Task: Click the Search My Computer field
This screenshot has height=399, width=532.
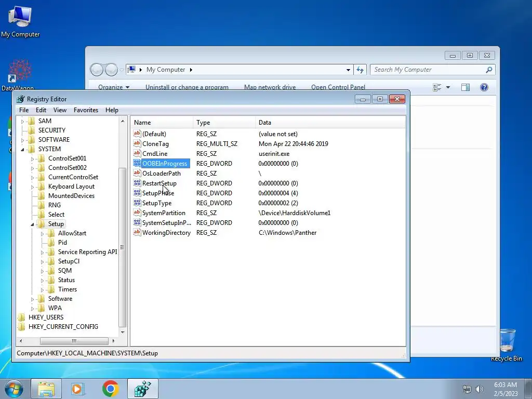Action: tap(433, 70)
